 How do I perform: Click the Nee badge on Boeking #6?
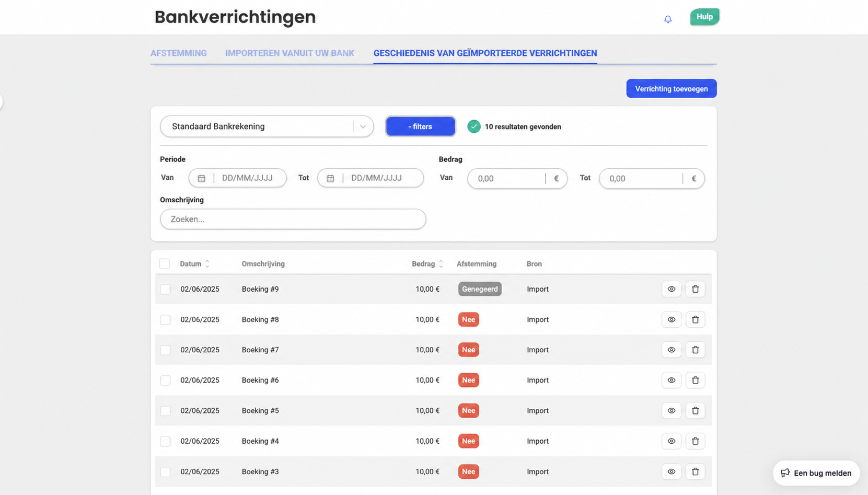pyautogui.click(x=469, y=380)
